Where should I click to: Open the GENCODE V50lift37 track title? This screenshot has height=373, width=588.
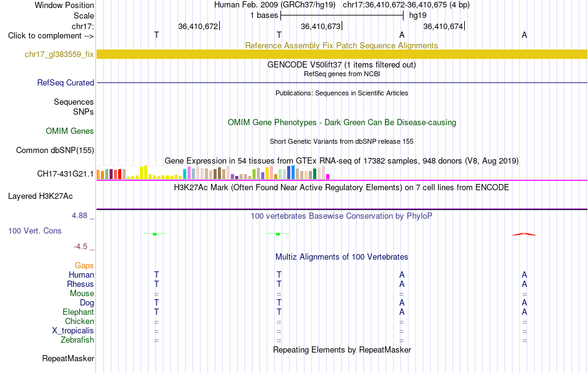pos(341,64)
